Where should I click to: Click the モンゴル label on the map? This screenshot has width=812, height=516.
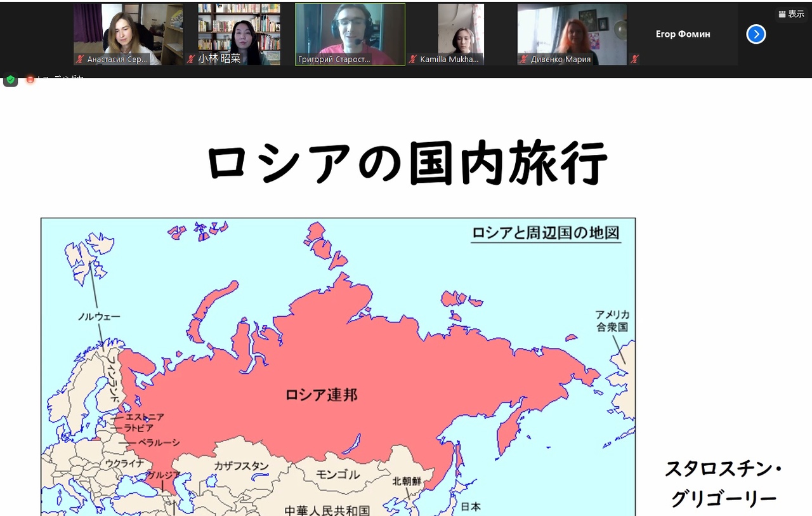[x=337, y=474]
